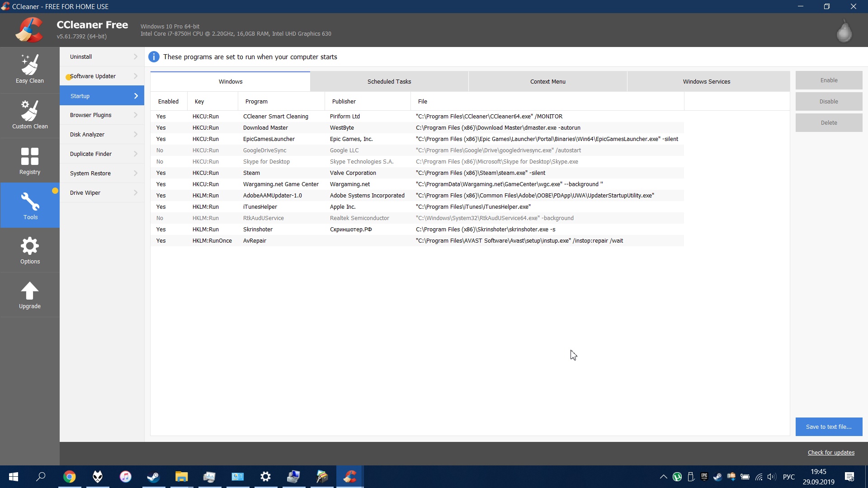Open the Context Menu tab
The width and height of the screenshot is (868, 488).
pyautogui.click(x=547, y=82)
